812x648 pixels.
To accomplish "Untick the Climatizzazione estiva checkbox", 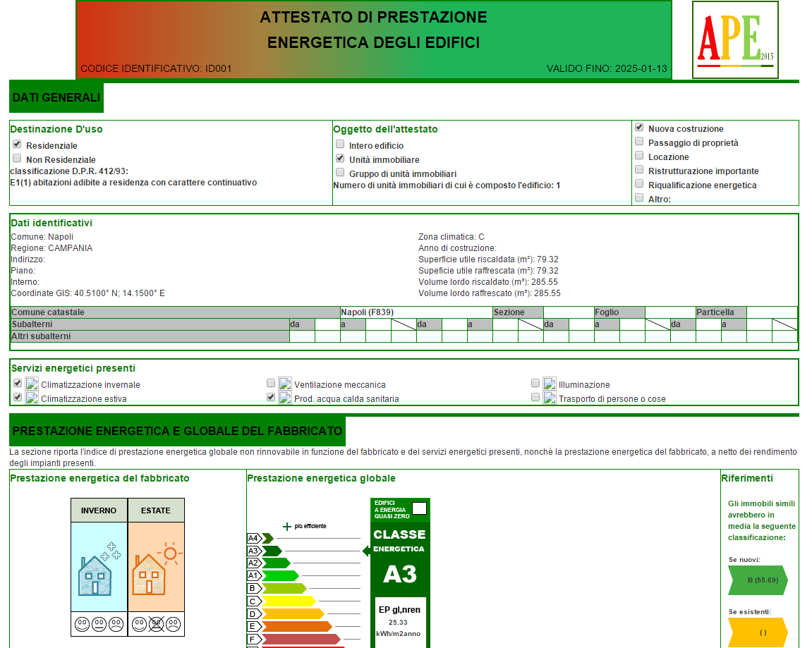I will [18, 397].
